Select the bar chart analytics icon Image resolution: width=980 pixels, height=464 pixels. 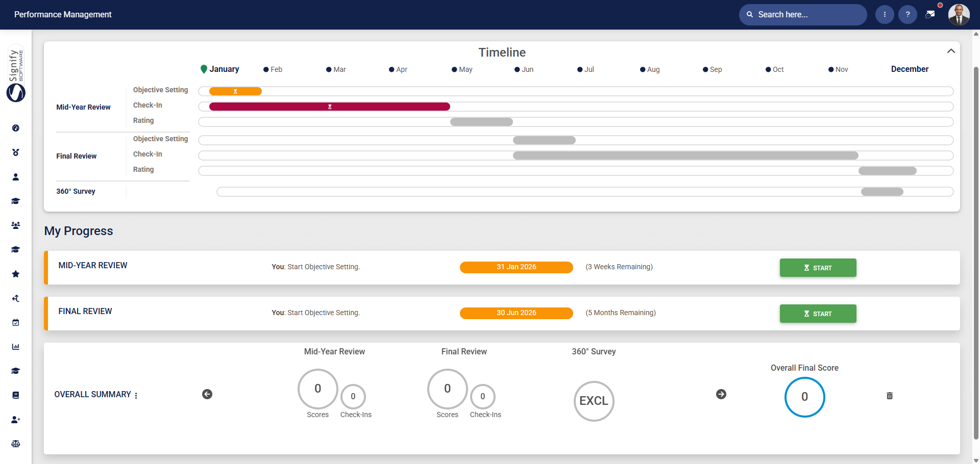point(16,347)
